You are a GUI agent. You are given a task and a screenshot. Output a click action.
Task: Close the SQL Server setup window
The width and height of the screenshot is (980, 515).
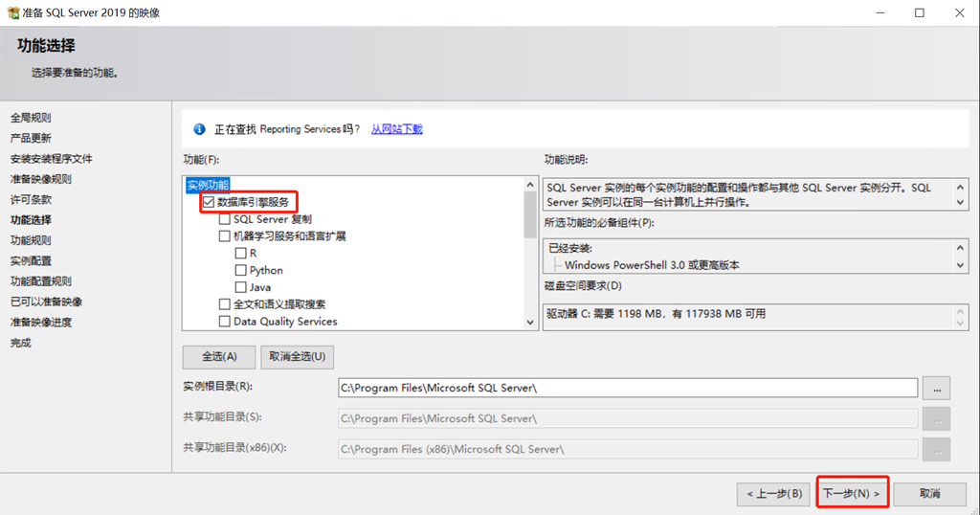tap(959, 12)
